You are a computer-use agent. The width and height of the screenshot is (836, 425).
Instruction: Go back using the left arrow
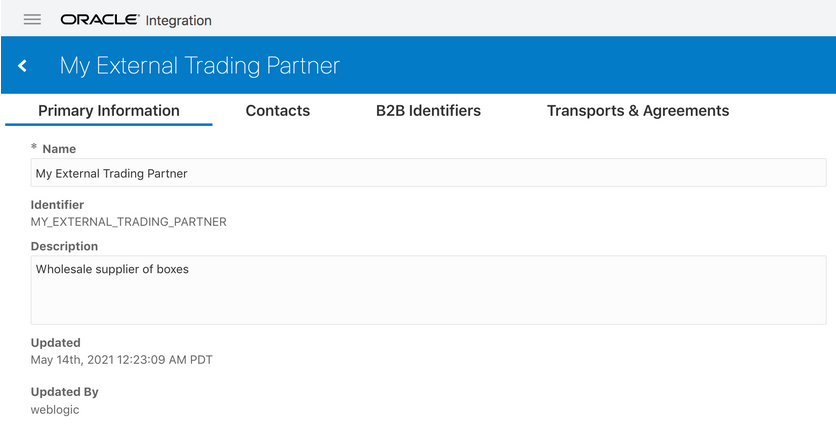coord(22,66)
